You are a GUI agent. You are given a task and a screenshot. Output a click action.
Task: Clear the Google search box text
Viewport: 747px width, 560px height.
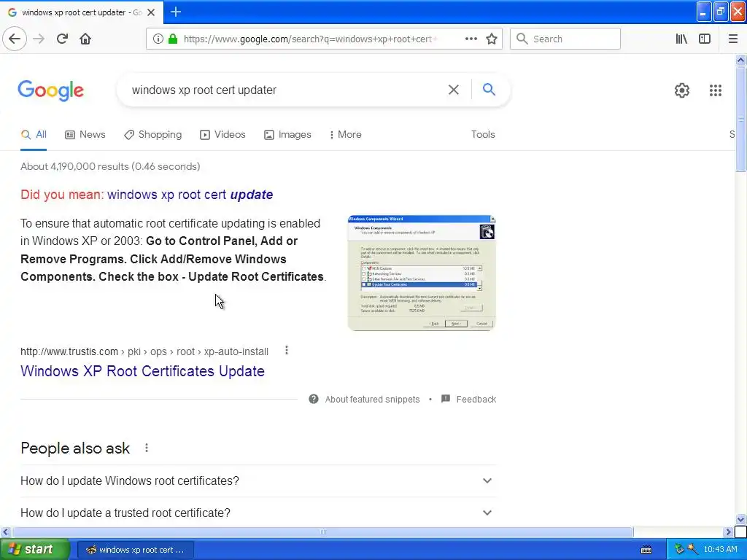click(454, 90)
